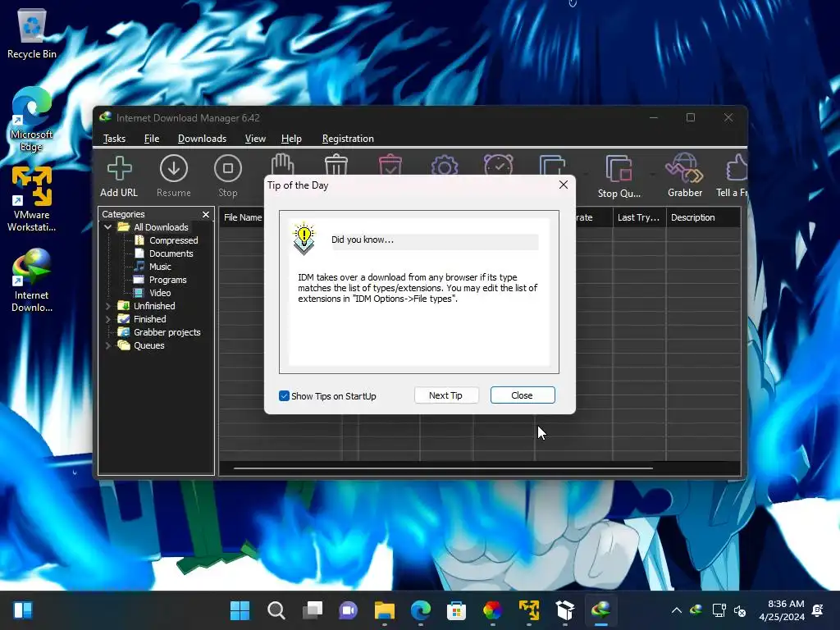
Task: Click the trash can Delete icon
Action: click(x=336, y=164)
